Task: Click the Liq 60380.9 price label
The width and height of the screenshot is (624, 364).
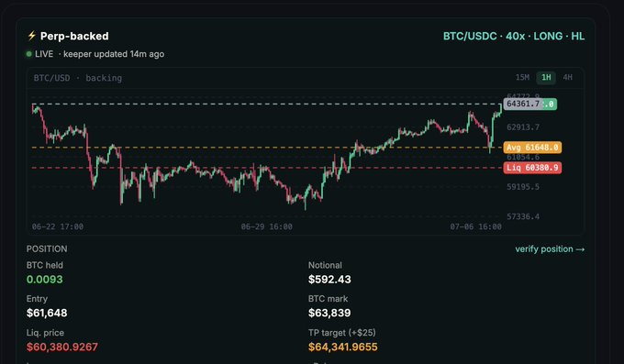Action: [x=532, y=168]
